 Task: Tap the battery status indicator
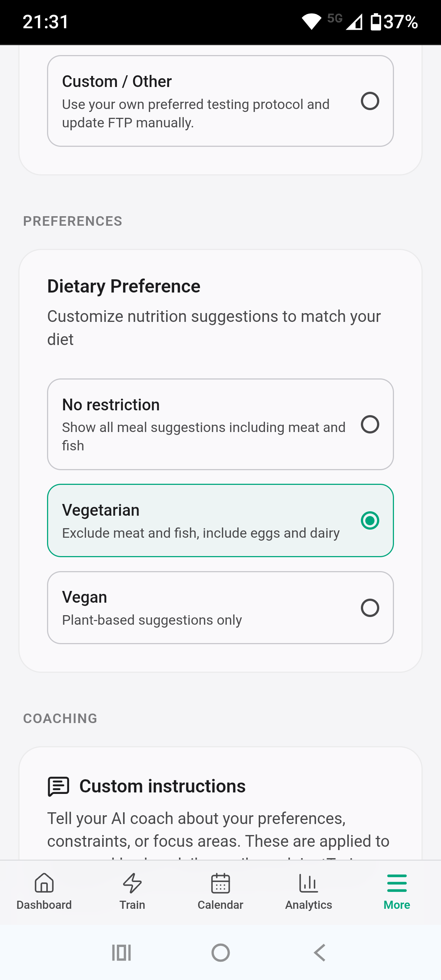pyautogui.click(x=376, y=22)
